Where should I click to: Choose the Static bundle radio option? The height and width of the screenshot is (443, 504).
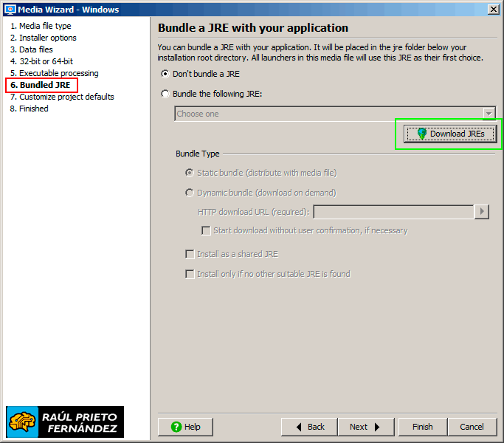tap(190, 173)
